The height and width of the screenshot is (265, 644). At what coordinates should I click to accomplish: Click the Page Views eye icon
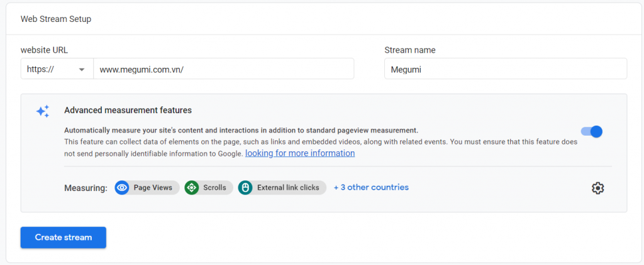coord(122,188)
